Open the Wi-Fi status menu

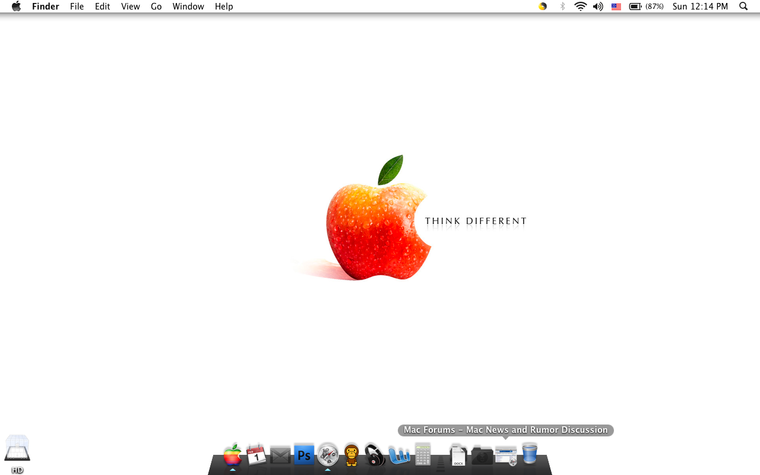point(580,6)
